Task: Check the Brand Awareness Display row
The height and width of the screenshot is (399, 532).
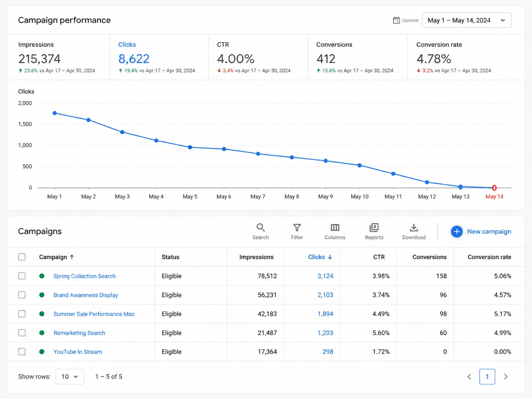Action: (x=22, y=295)
